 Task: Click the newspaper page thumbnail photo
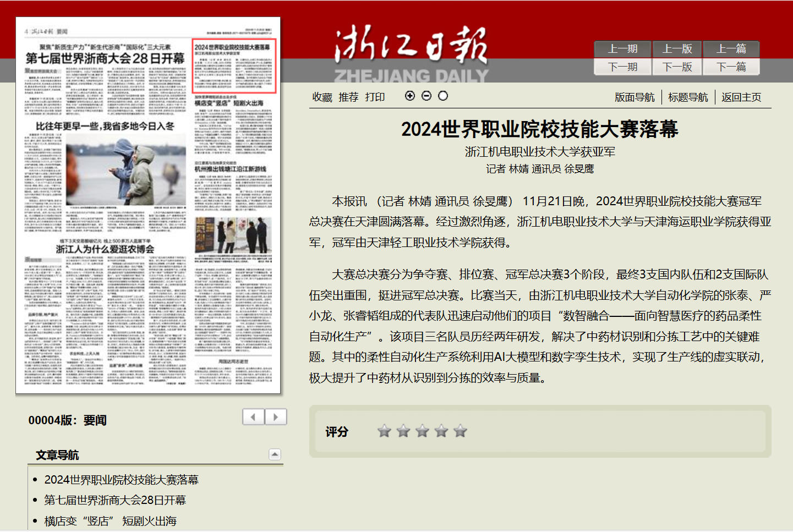pyautogui.click(x=148, y=205)
